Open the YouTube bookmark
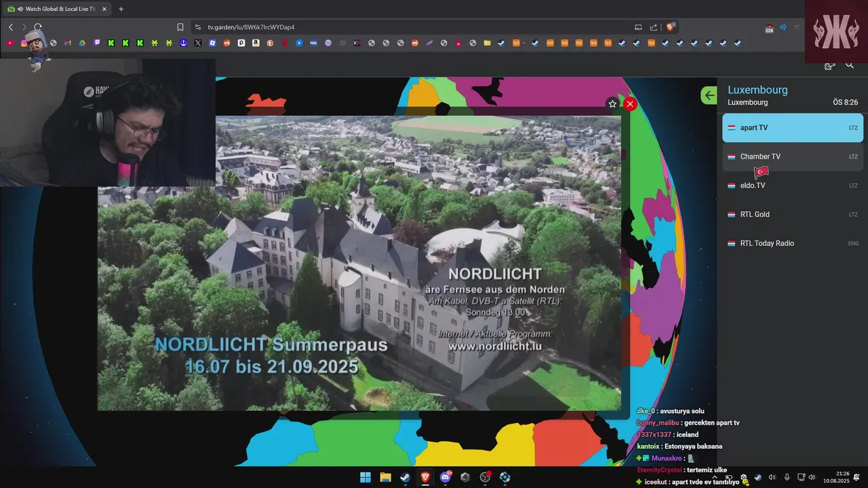868x488 pixels. point(9,43)
